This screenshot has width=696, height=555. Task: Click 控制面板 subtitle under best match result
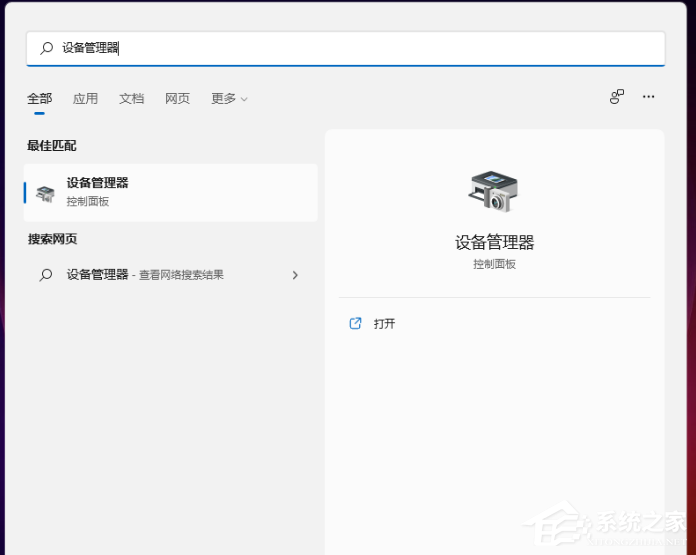pyautogui.click(x=87, y=201)
